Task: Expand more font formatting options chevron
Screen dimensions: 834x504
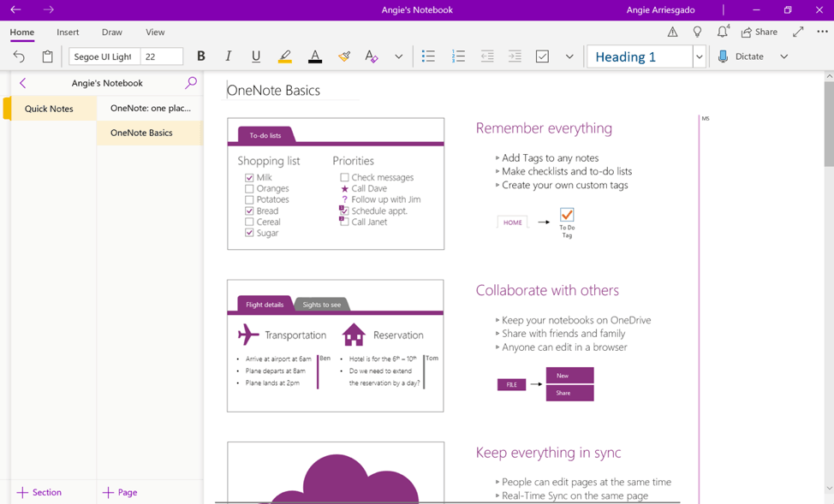Action: [x=398, y=56]
